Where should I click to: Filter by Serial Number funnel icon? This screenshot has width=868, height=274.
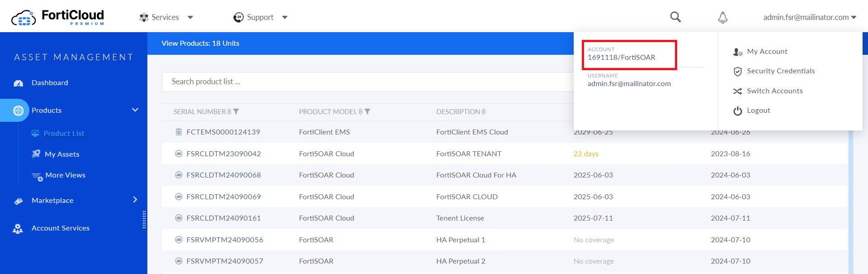236,111
